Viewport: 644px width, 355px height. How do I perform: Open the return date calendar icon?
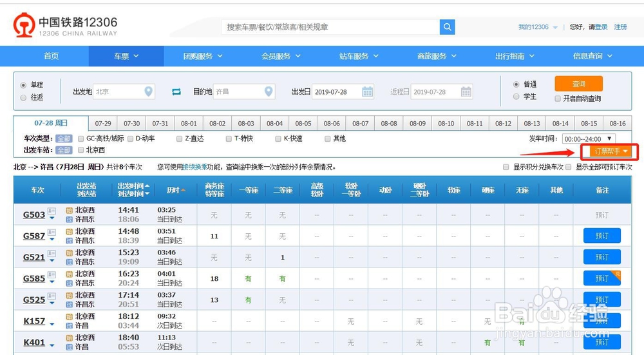click(466, 91)
